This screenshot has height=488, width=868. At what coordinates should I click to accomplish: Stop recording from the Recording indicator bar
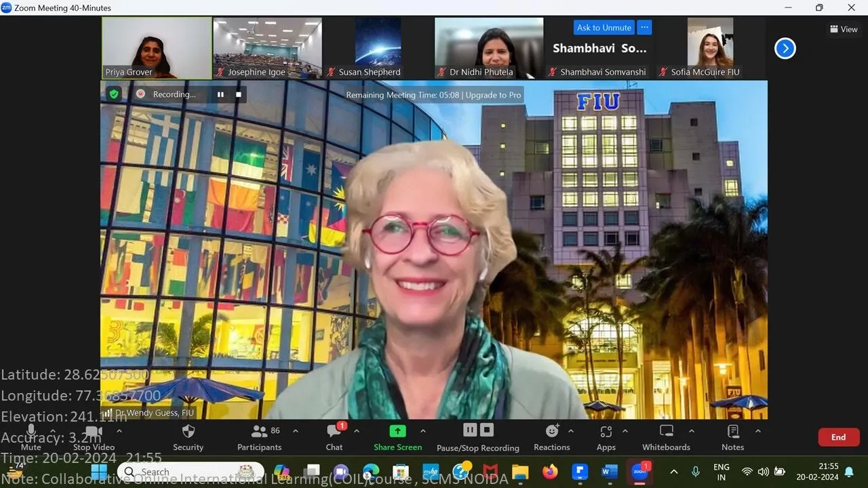click(239, 95)
